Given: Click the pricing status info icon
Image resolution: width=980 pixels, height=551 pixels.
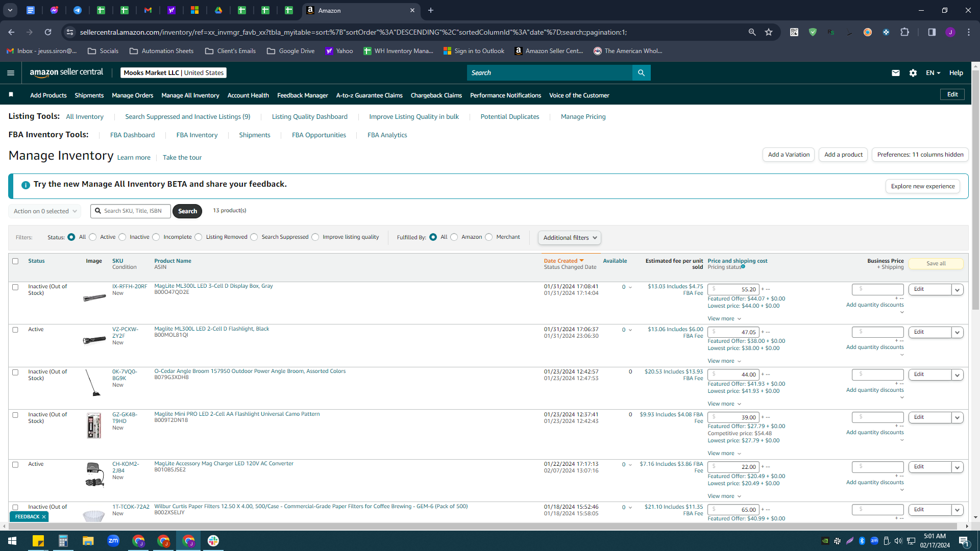Looking at the screenshot, I should (743, 266).
